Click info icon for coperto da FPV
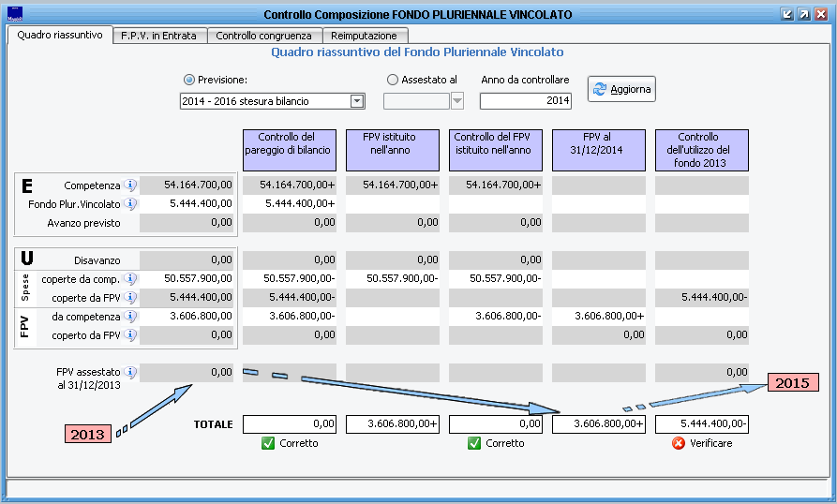 coord(130,335)
